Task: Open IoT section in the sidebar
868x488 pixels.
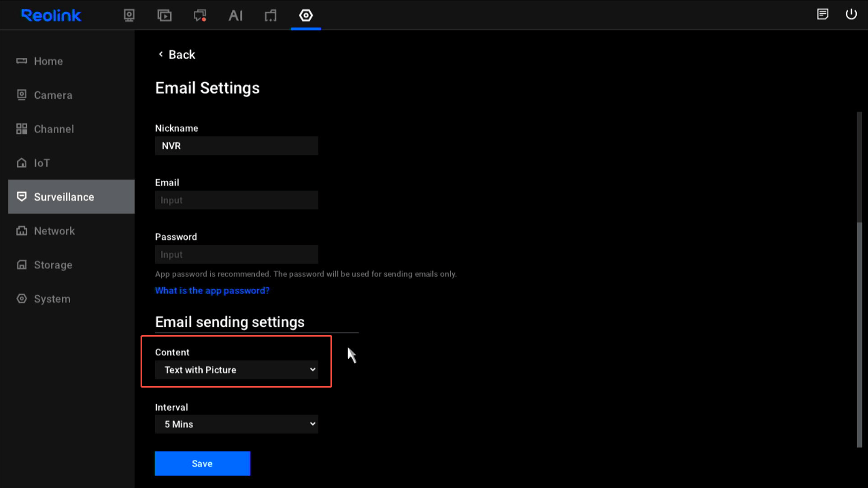Action: (71, 163)
